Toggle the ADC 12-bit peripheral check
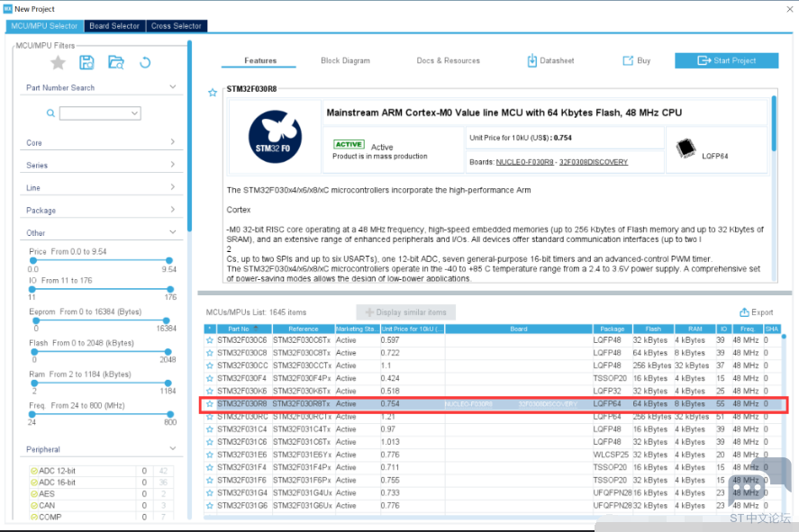The image size is (799, 532). [34, 471]
